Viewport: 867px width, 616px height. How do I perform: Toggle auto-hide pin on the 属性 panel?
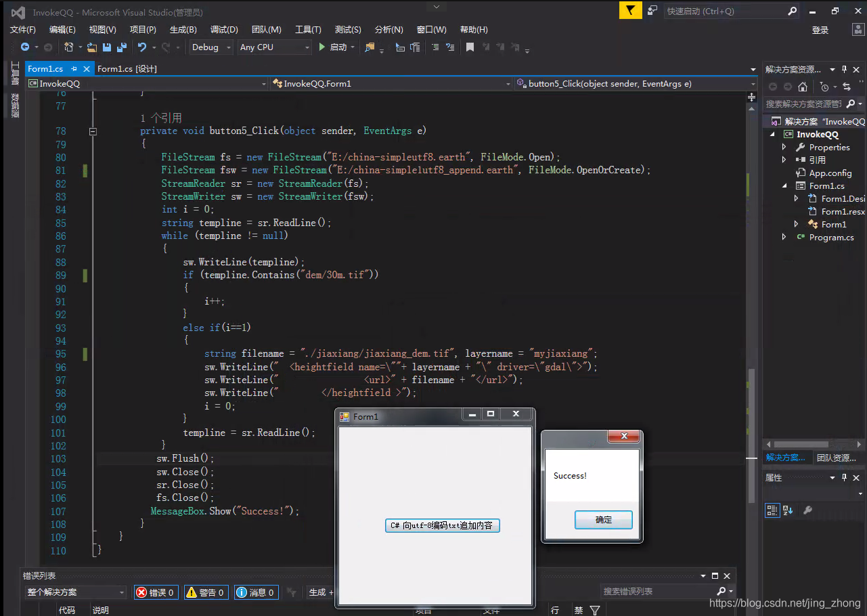coord(844,477)
